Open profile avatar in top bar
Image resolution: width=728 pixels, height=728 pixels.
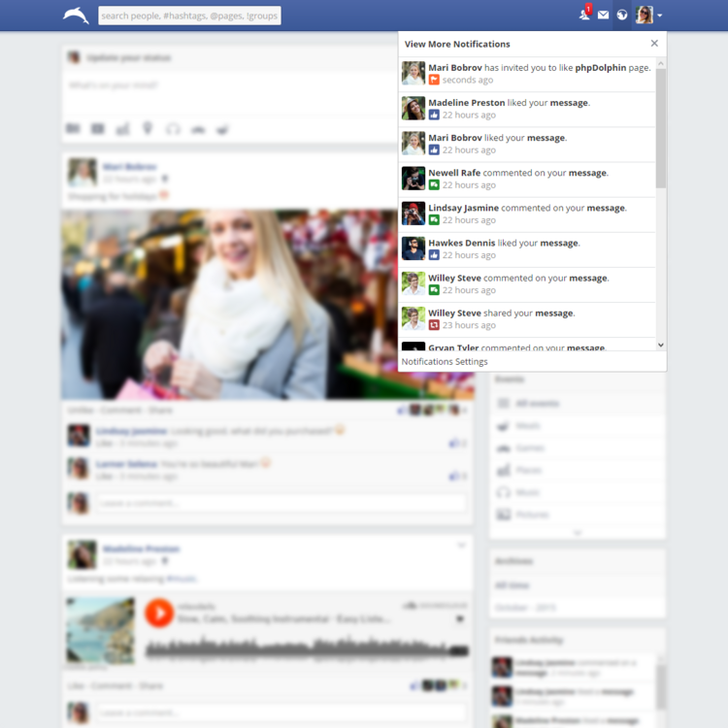pyautogui.click(x=645, y=16)
